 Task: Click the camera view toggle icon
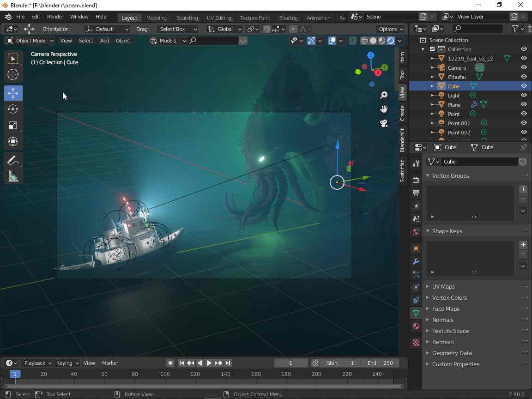point(384,123)
